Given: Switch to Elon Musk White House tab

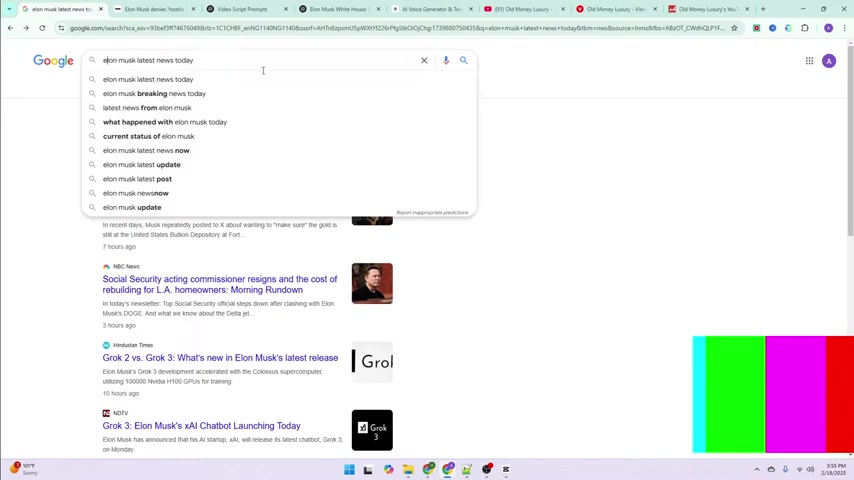Looking at the screenshot, I should (340, 9).
